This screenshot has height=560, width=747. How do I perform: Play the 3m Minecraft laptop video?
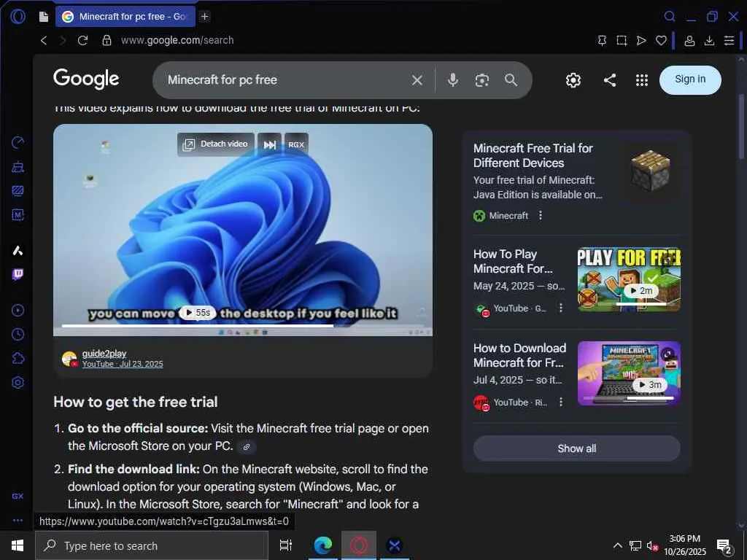(x=629, y=373)
